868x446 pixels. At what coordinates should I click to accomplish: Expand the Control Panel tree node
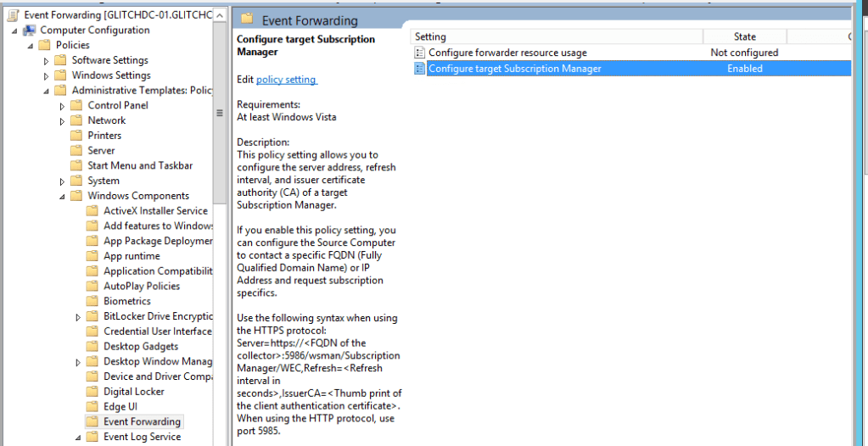coord(63,106)
